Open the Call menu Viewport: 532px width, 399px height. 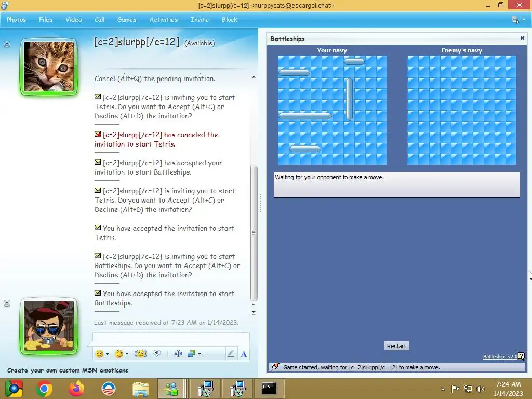99,20
